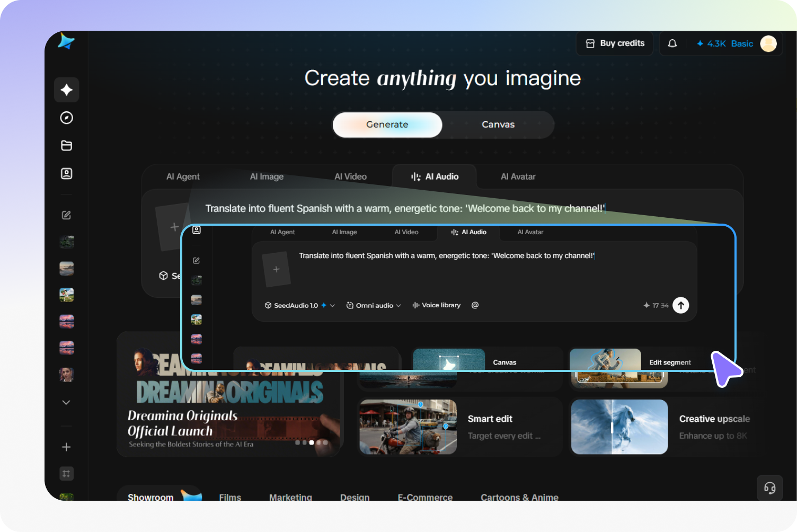
Task: Open the folder icon in the sidebar
Action: click(x=67, y=146)
